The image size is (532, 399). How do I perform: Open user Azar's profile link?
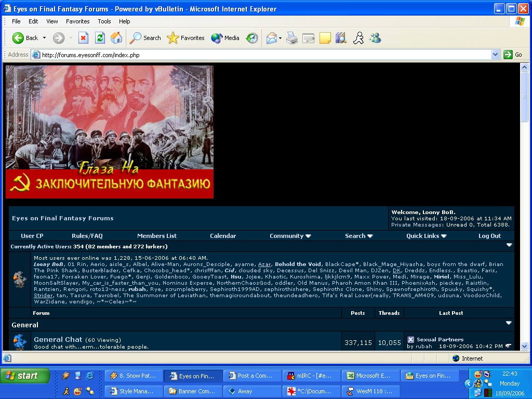point(264,264)
